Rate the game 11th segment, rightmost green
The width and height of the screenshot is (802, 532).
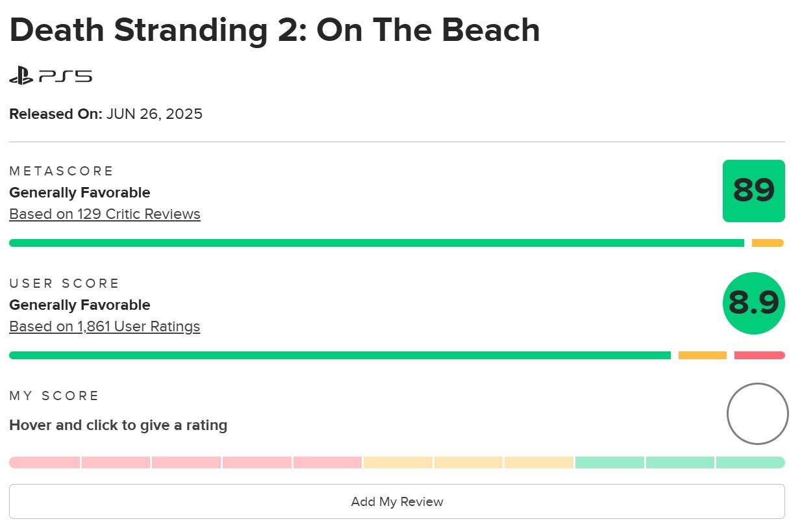tap(751, 462)
